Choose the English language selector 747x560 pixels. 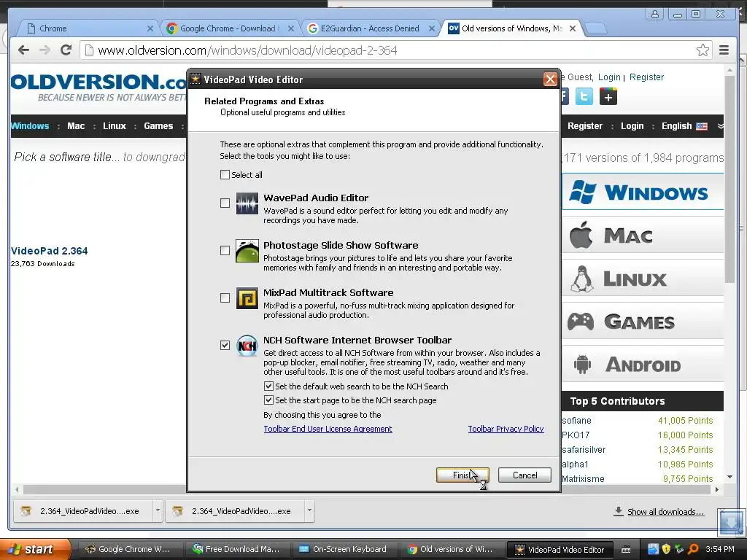684,126
